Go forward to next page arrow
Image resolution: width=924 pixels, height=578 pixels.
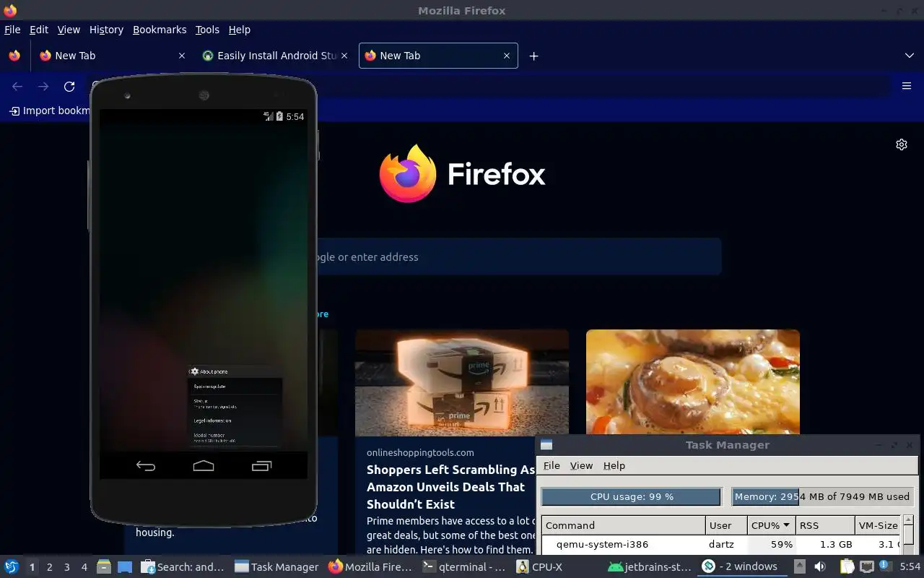tap(43, 87)
